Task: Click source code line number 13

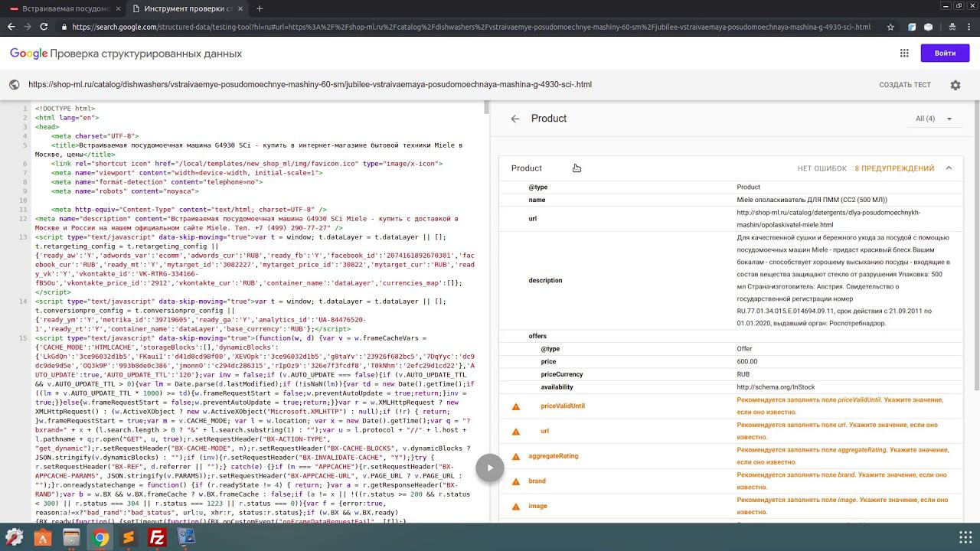Action: coord(24,237)
